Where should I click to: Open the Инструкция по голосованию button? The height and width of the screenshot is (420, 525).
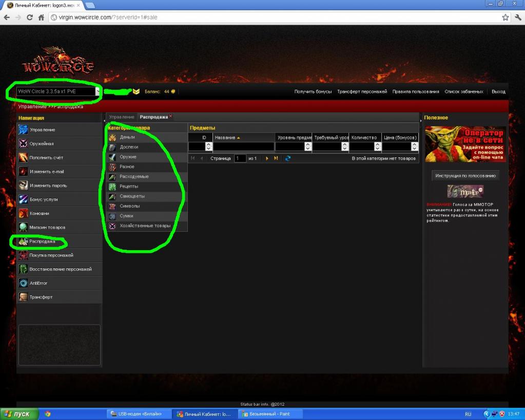[x=465, y=176]
